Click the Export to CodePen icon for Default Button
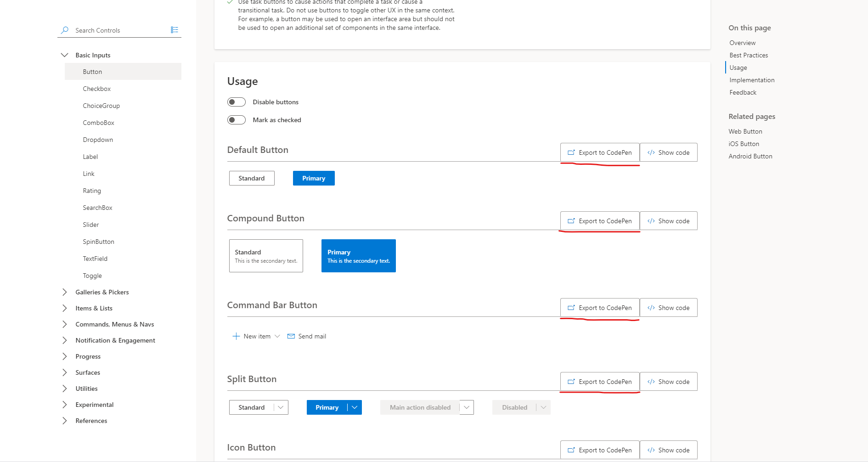 (x=572, y=152)
